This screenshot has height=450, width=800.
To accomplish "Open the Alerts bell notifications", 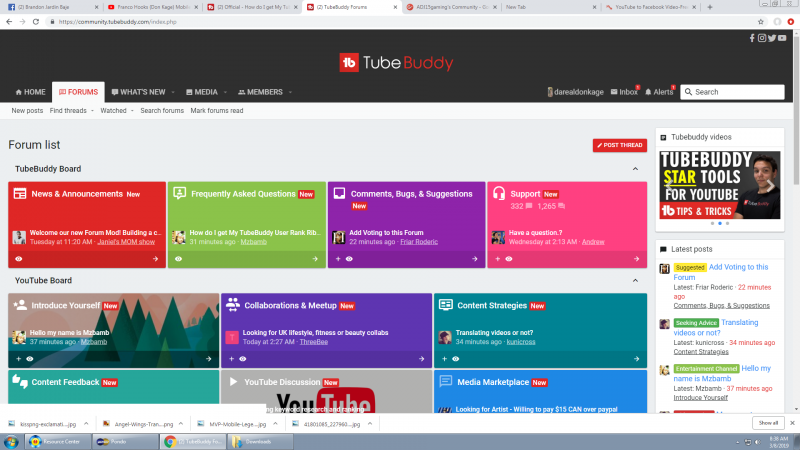I will coord(648,92).
